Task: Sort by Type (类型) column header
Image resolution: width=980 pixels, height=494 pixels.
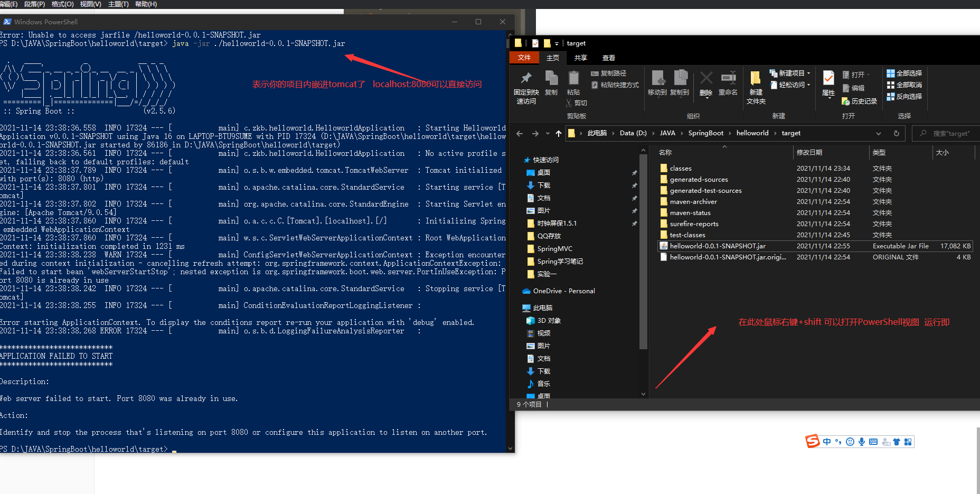Action: coord(901,153)
